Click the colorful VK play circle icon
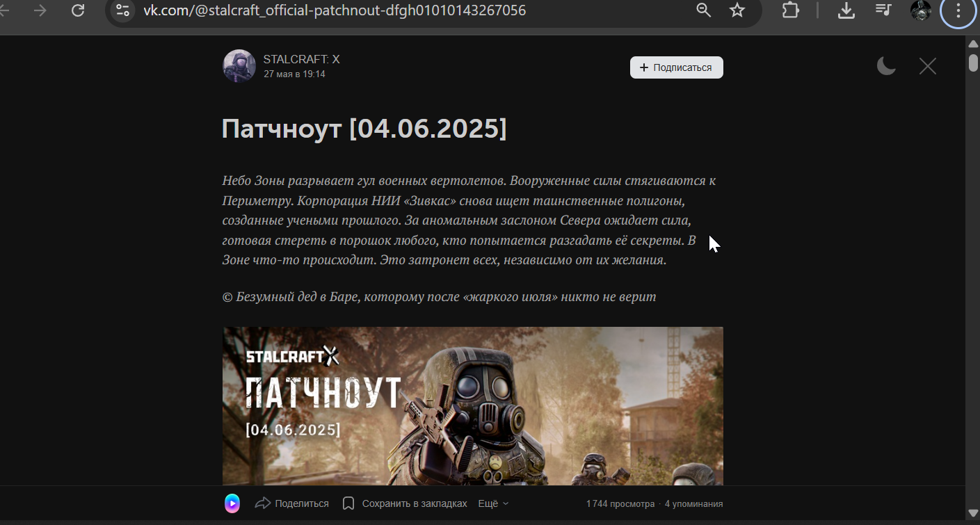Viewport: 980px width, 525px height. tap(230, 503)
